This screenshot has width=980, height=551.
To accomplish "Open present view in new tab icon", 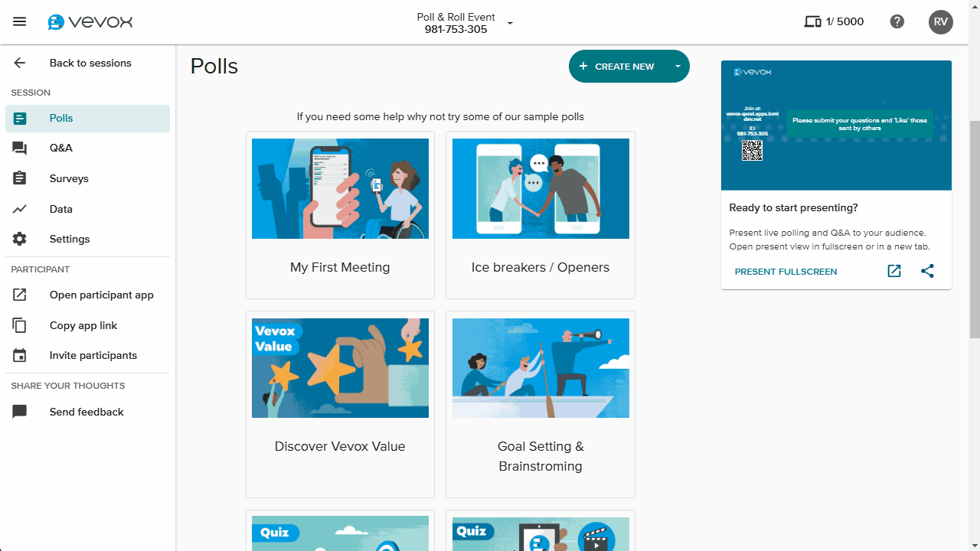I will (x=894, y=271).
